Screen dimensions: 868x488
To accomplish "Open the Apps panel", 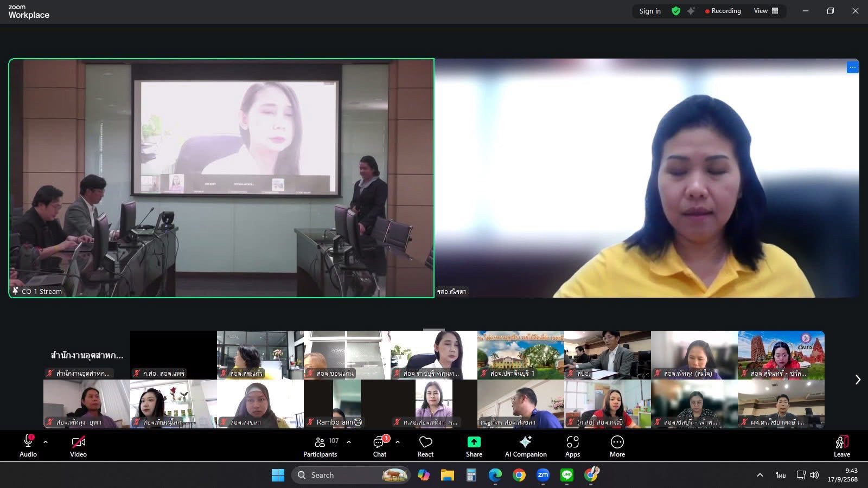I will tap(572, 446).
